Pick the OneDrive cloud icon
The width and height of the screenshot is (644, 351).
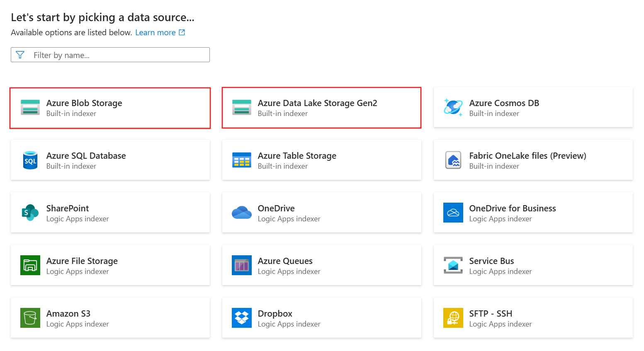(242, 213)
